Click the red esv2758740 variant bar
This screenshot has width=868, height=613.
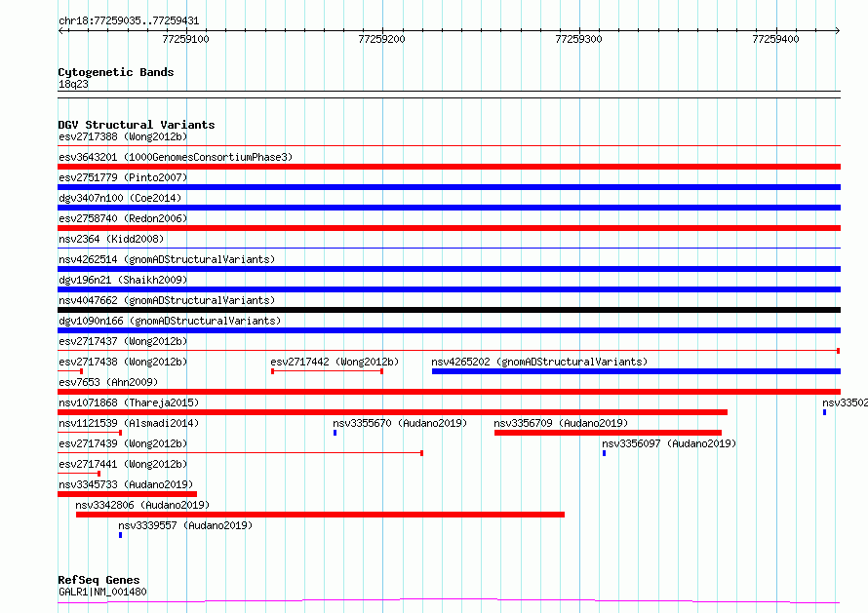[449, 228]
